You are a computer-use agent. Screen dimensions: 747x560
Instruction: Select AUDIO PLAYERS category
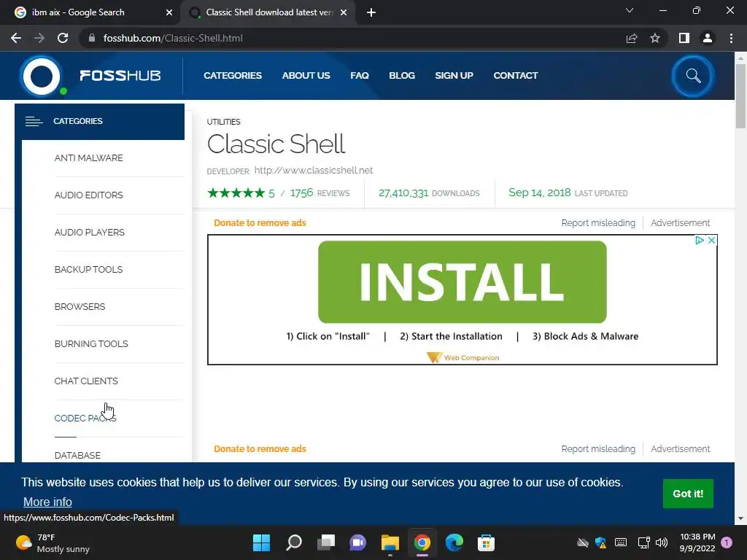click(x=90, y=232)
